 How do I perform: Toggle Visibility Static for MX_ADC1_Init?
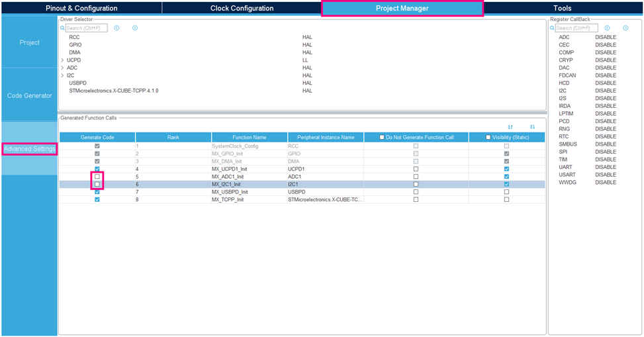tap(506, 177)
